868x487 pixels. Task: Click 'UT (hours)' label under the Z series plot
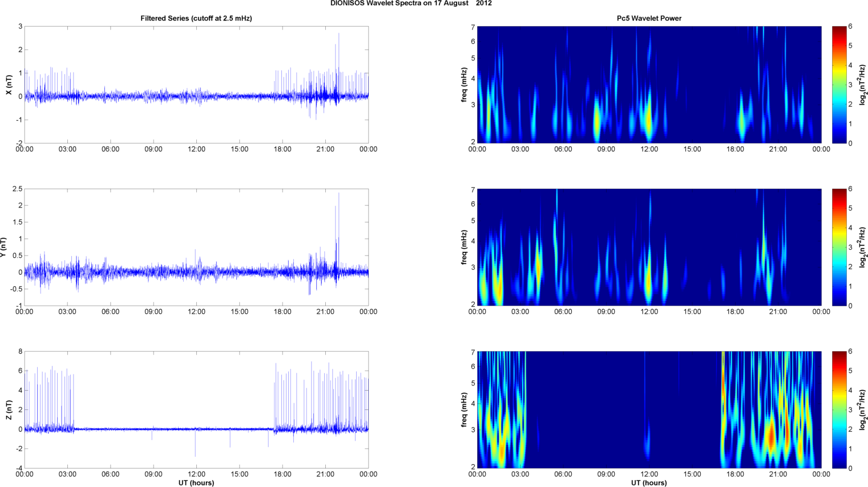point(196,483)
